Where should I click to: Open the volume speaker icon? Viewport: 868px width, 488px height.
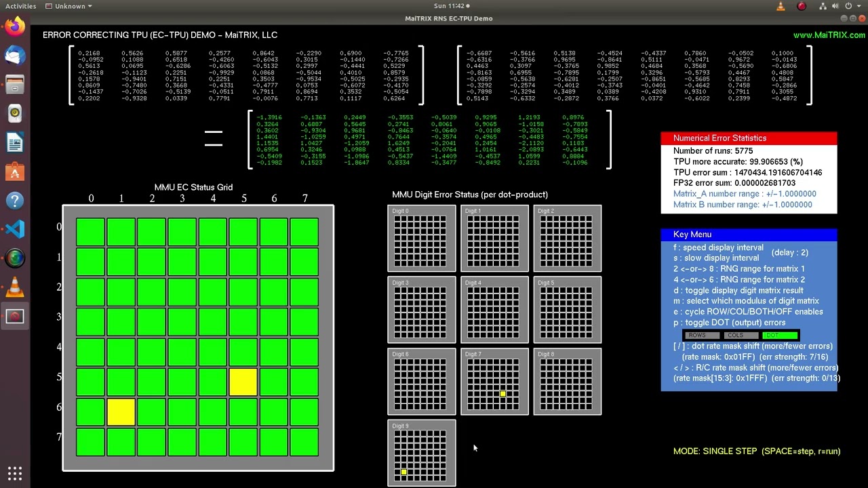(x=835, y=6)
